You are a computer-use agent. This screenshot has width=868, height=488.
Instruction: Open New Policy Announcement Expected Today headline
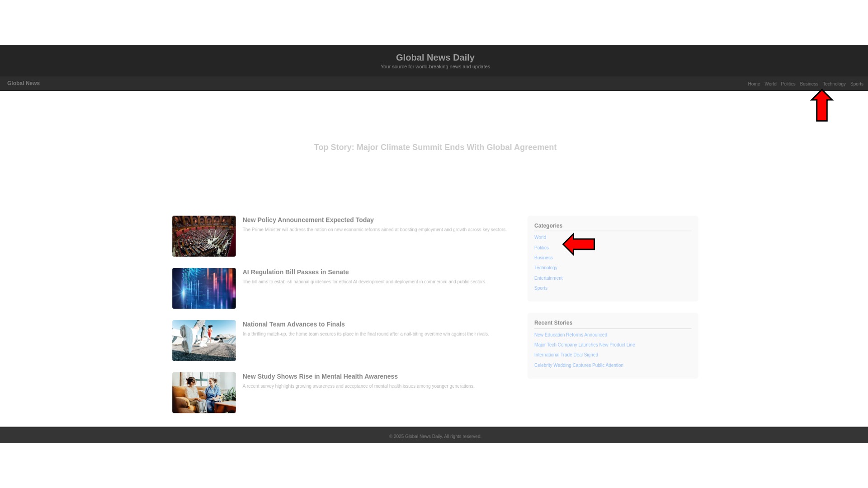(x=308, y=220)
